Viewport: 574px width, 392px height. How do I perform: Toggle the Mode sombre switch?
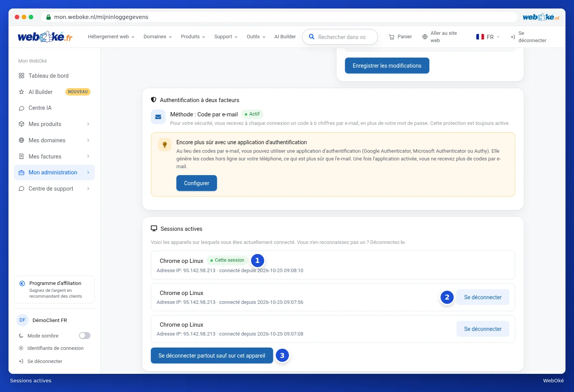(85, 336)
